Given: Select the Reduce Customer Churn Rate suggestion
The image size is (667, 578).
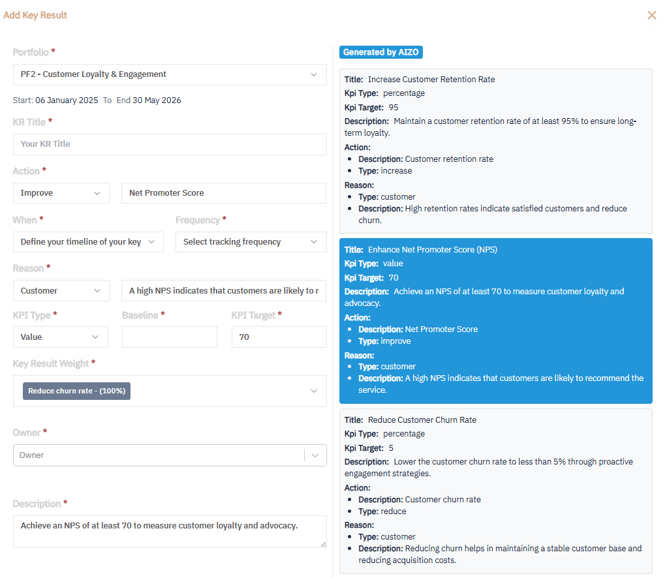Looking at the screenshot, I should coord(495,490).
